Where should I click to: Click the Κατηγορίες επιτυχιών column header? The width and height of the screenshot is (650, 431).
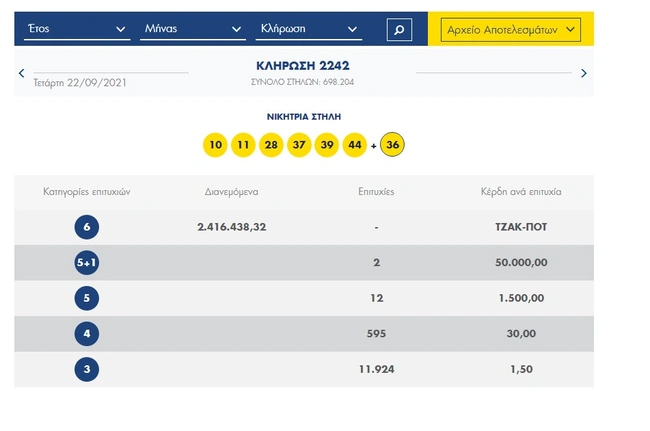point(87,191)
